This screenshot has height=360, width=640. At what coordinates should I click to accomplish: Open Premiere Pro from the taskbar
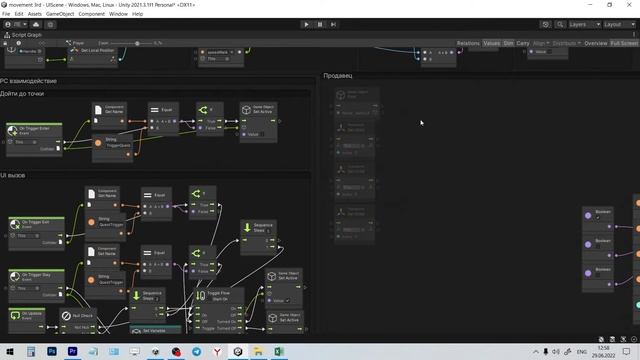[73, 351]
